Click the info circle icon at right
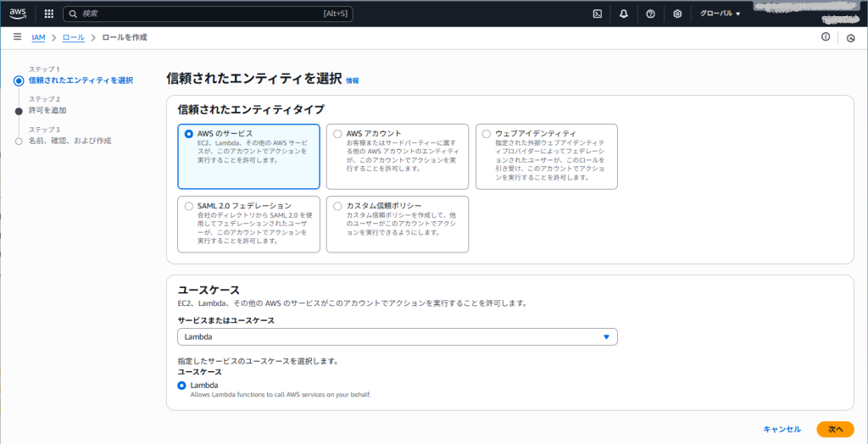This screenshot has width=868, height=444. click(825, 37)
